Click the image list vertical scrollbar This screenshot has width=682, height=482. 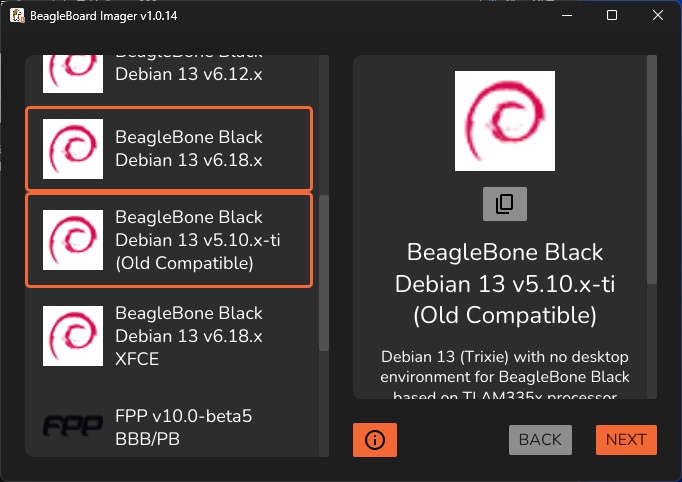[324, 273]
